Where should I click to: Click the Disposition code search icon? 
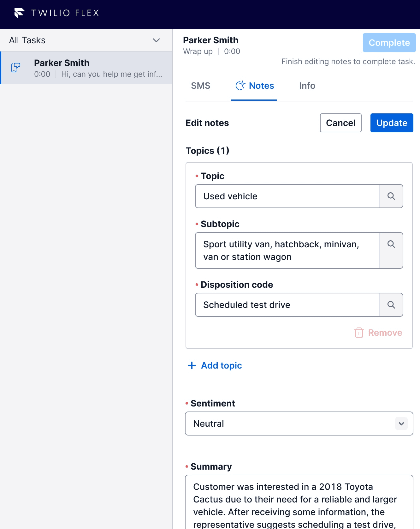pyautogui.click(x=391, y=305)
